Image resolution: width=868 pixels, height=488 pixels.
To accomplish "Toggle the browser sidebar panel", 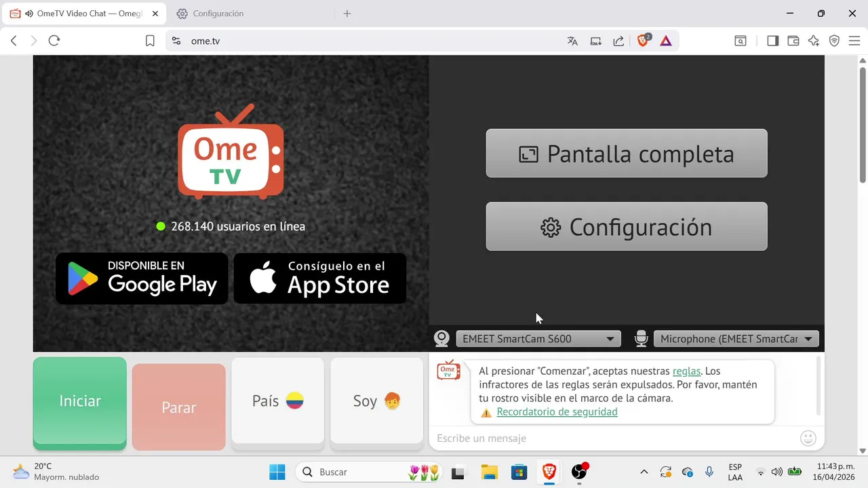I will (x=772, y=41).
